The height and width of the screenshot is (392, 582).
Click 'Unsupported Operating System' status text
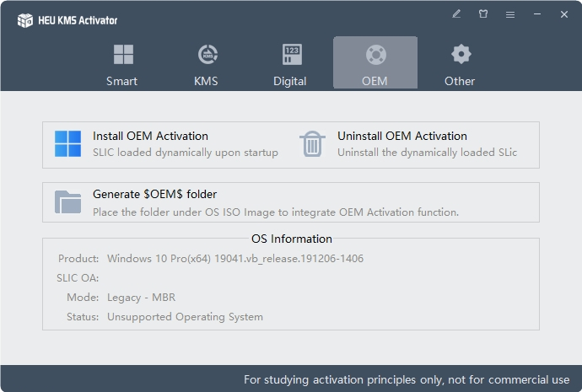[186, 317]
